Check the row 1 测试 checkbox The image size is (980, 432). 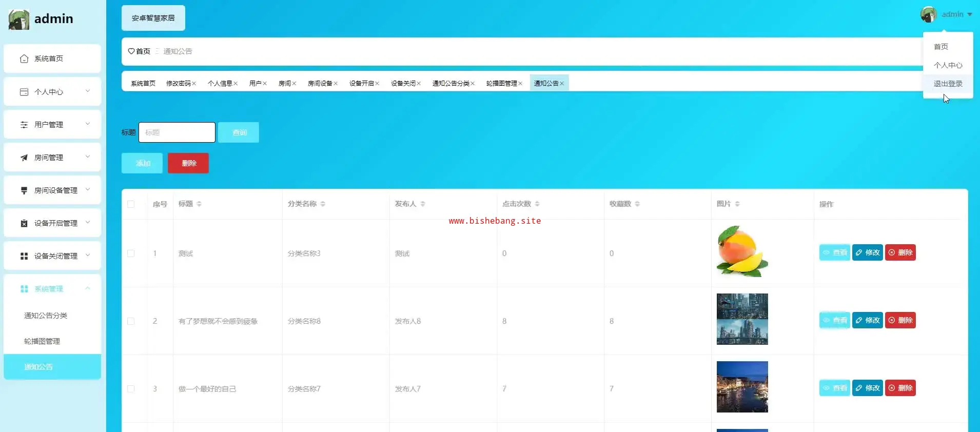coord(131,253)
